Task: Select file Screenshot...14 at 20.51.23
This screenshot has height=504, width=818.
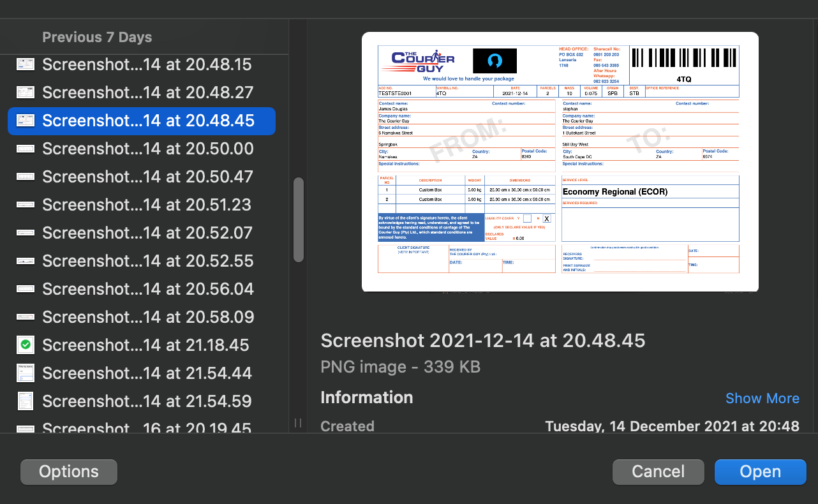Action: click(141, 205)
